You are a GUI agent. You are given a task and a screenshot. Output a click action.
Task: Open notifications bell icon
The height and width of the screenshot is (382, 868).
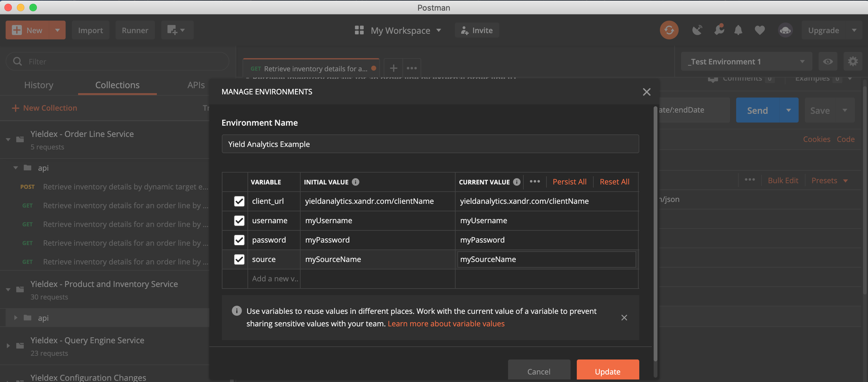coord(738,30)
